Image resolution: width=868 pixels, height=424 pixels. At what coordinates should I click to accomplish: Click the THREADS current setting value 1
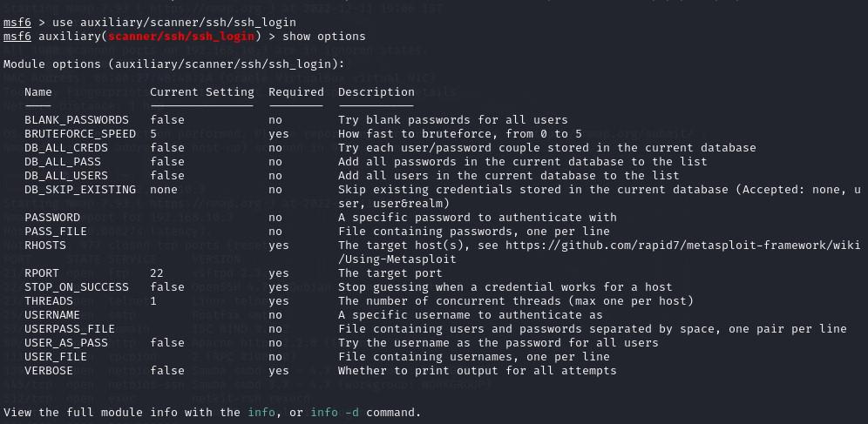tap(153, 301)
